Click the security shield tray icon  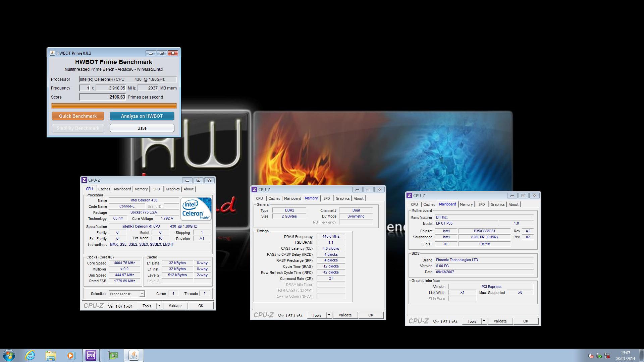(x=599, y=356)
